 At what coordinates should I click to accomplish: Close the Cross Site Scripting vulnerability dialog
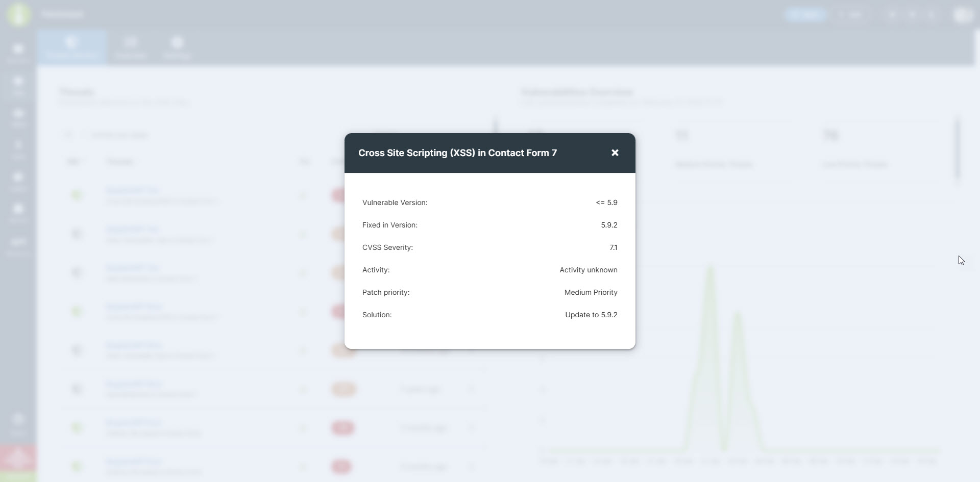pos(615,153)
